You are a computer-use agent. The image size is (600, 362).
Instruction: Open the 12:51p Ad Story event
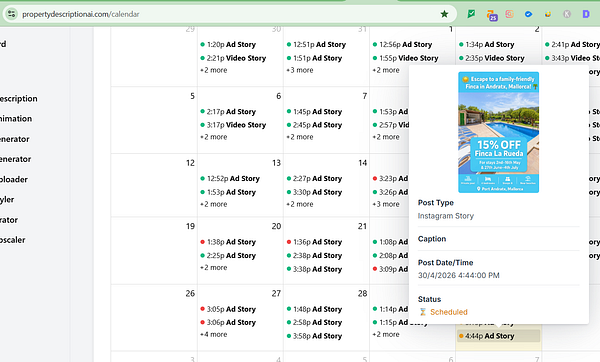(316, 44)
